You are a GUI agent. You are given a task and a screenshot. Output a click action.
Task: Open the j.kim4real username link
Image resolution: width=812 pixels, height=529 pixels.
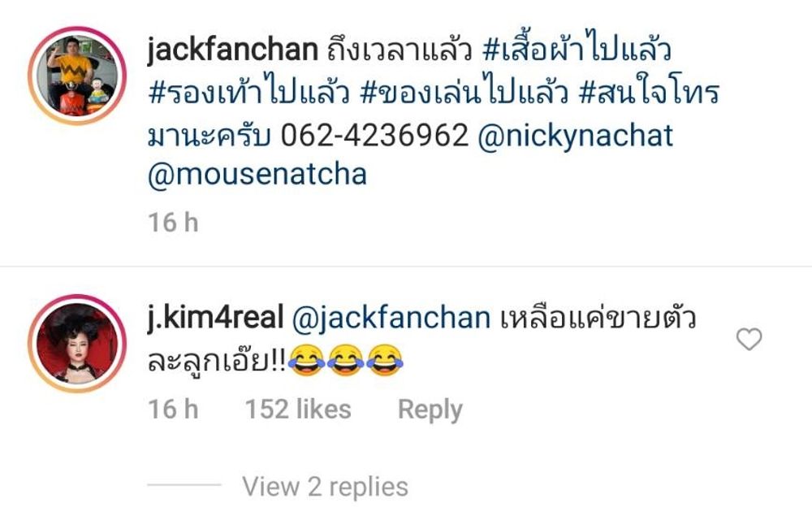[215, 318]
